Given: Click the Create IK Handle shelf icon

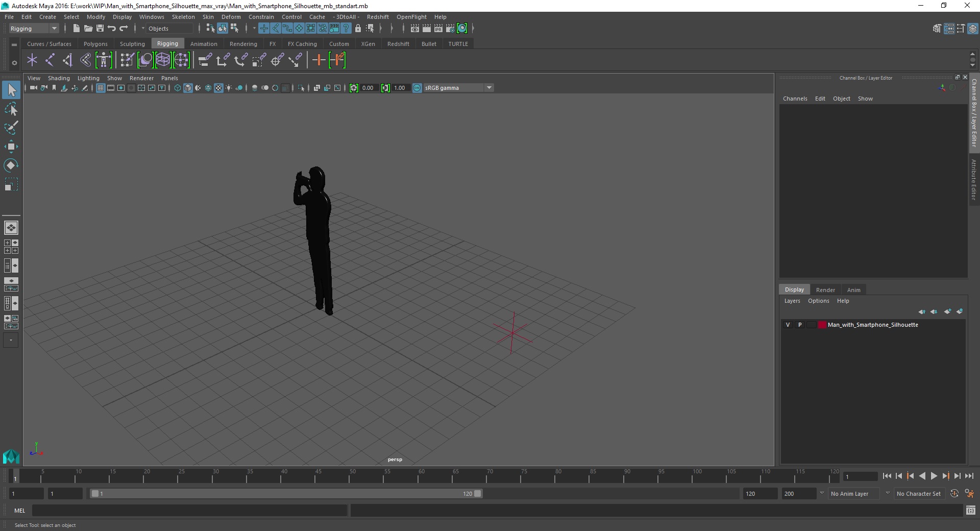Looking at the screenshot, I should click(x=68, y=60).
